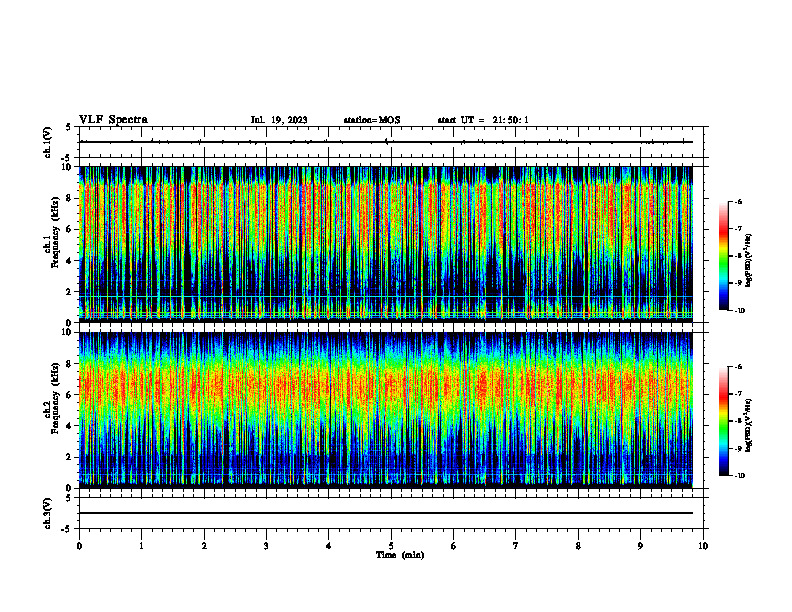Click the 'start UT = 21:50: 1' text
This screenshot has height=612, width=792.
point(483,120)
